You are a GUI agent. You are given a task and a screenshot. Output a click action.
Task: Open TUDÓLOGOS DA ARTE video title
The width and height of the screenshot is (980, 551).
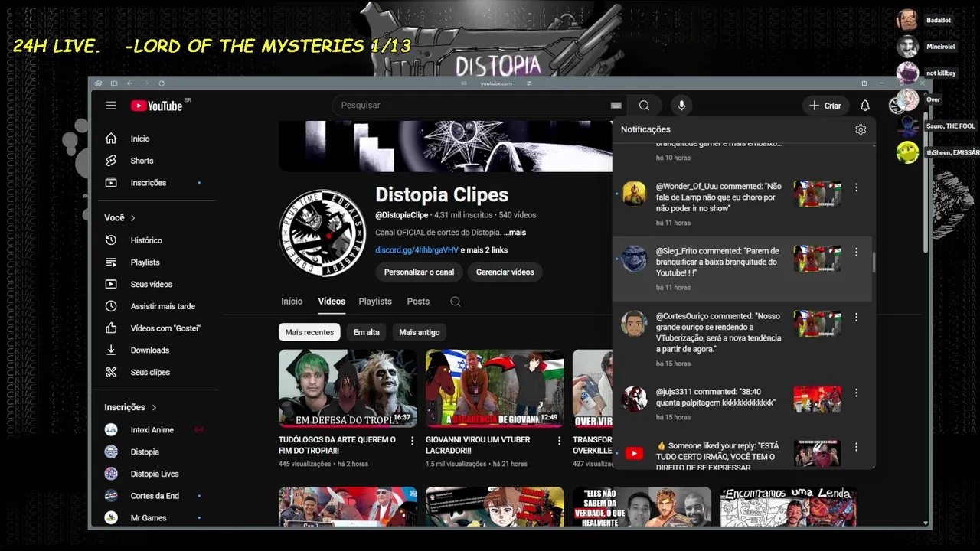pos(337,445)
